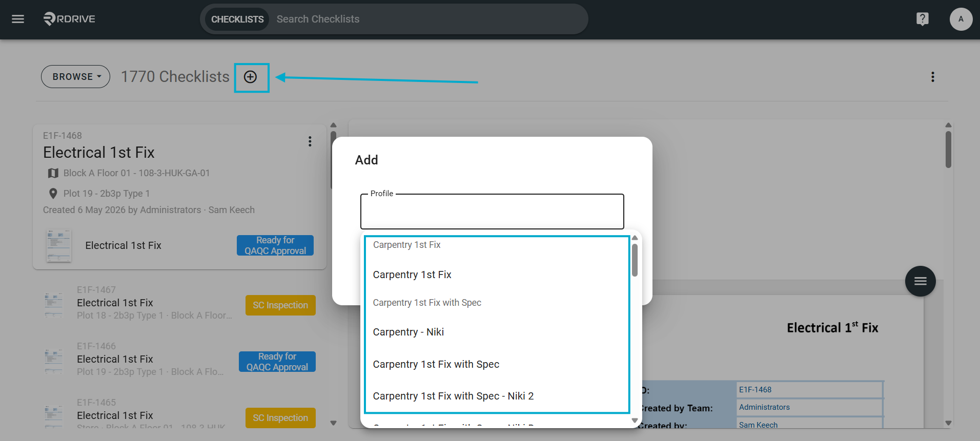This screenshot has width=980, height=441.
Task: Click the Add dialog title
Action: click(x=366, y=160)
